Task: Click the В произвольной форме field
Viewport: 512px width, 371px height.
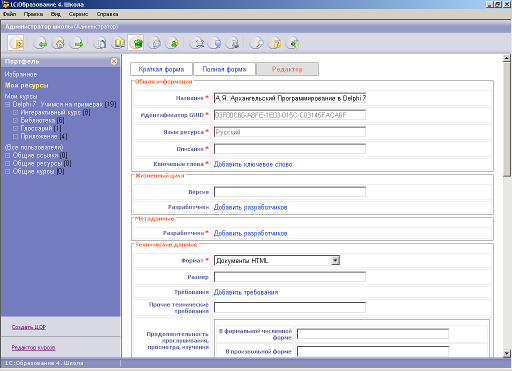Action: (x=373, y=351)
